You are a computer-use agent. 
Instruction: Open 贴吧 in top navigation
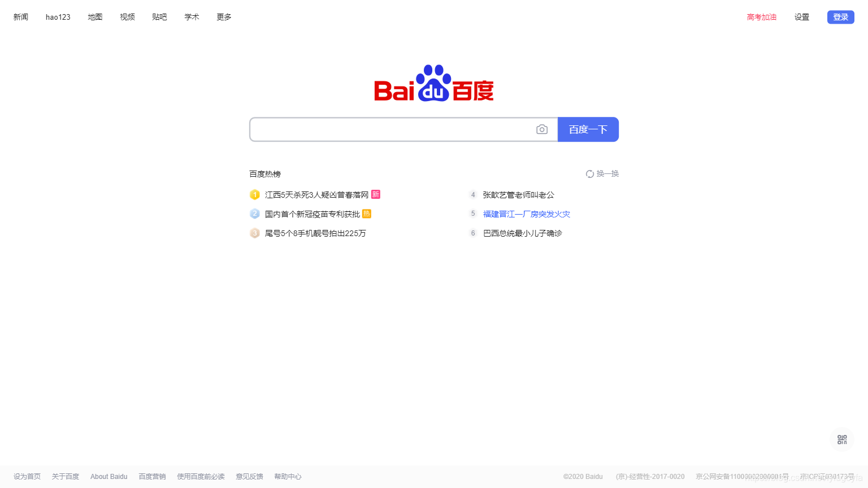coord(159,17)
